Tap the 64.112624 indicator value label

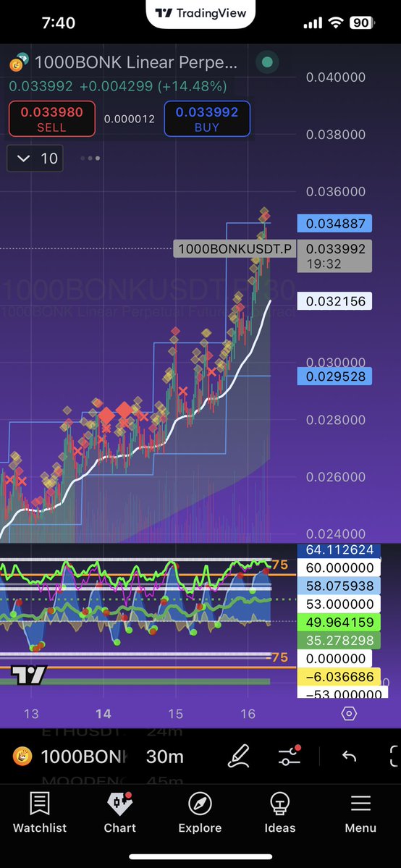(x=339, y=550)
